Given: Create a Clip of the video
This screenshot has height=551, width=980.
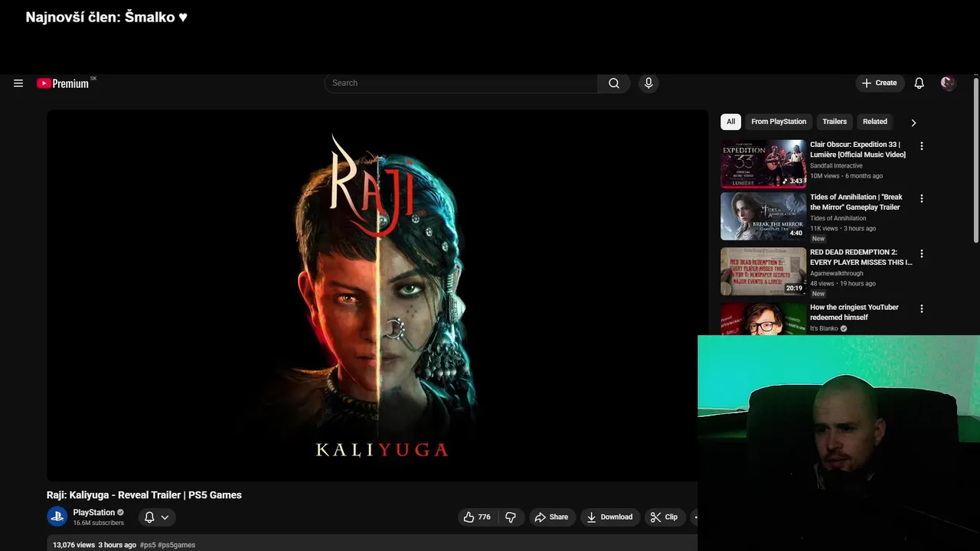Looking at the screenshot, I should point(664,517).
